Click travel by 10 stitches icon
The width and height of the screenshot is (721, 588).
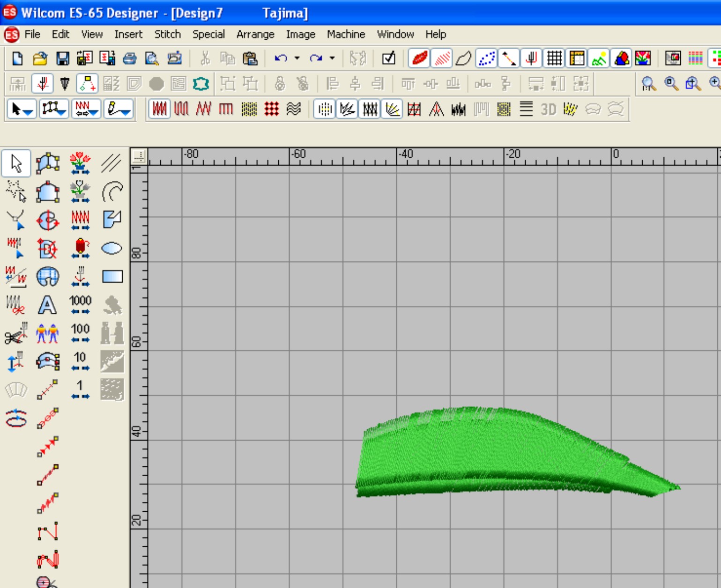click(x=80, y=361)
